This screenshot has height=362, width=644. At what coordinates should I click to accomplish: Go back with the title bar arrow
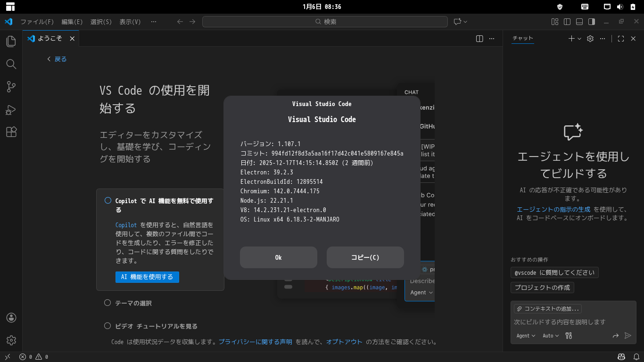(180, 22)
